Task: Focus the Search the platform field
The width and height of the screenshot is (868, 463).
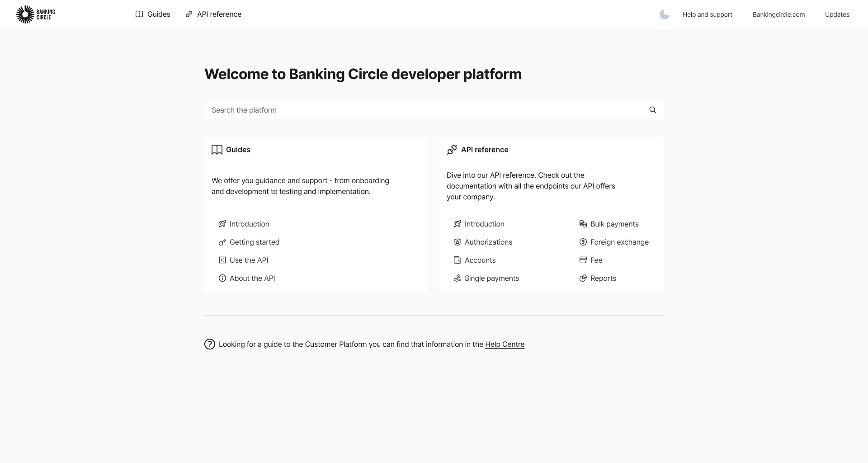Action: tap(434, 110)
